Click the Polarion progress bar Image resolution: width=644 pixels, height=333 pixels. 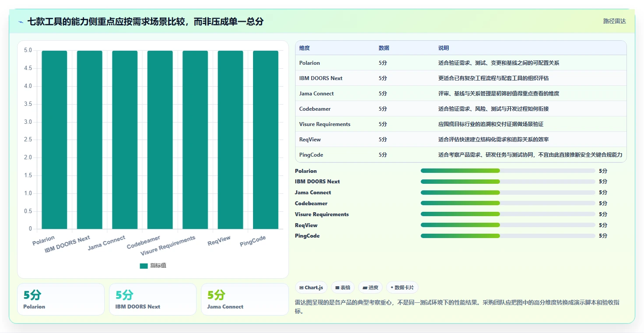point(508,171)
